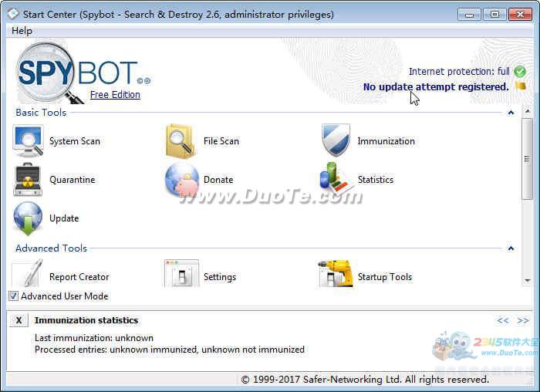The height and width of the screenshot is (392, 540).
Task: Open the System Scan tool icon
Action: [28, 141]
